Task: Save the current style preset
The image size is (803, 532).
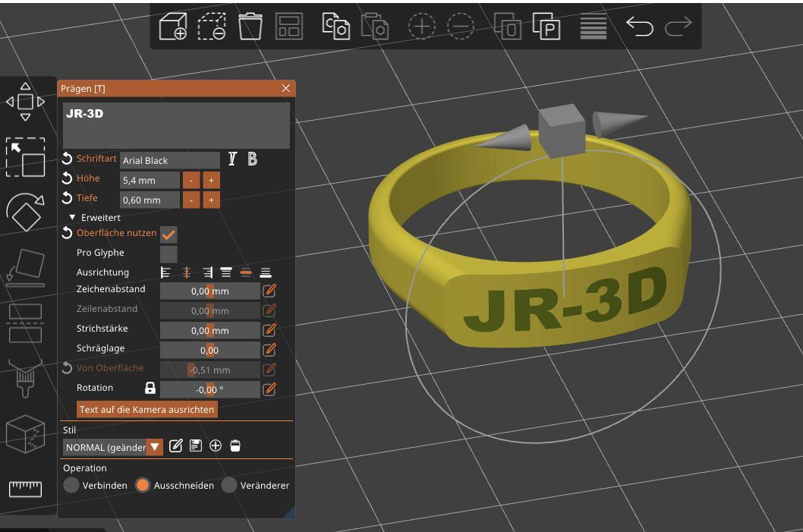Action: tap(196, 445)
